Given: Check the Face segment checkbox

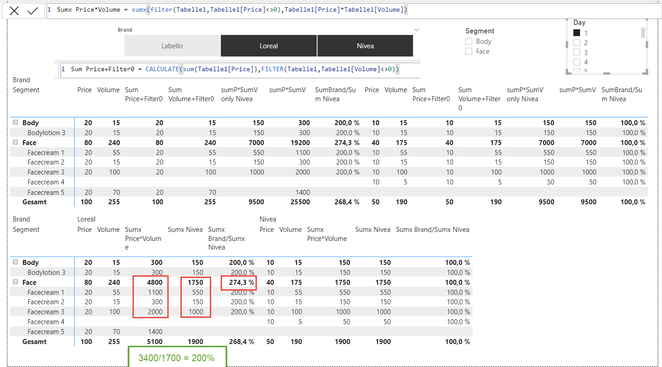Looking at the screenshot, I should pos(469,52).
